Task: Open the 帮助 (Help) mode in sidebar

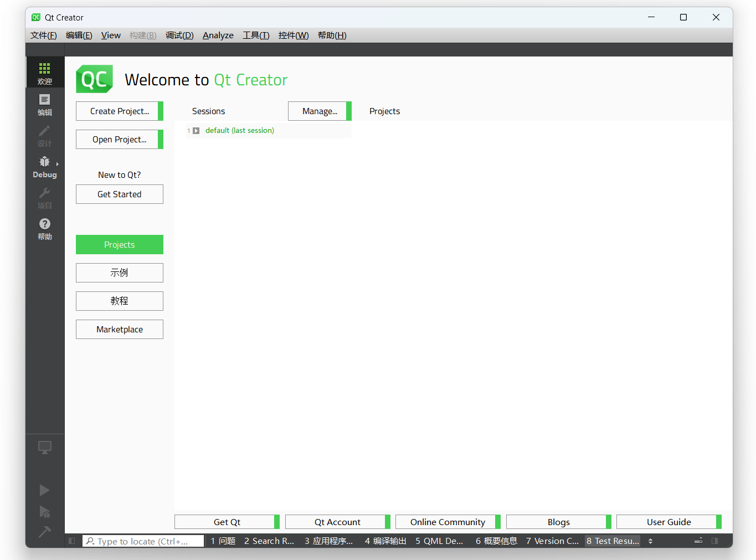Action: point(45,228)
